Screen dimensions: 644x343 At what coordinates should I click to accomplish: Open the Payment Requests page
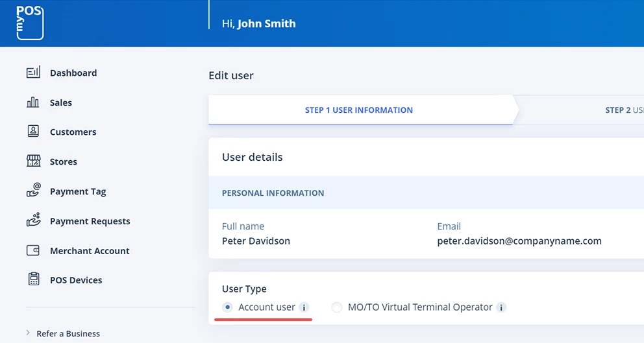click(x=90, y=221)
